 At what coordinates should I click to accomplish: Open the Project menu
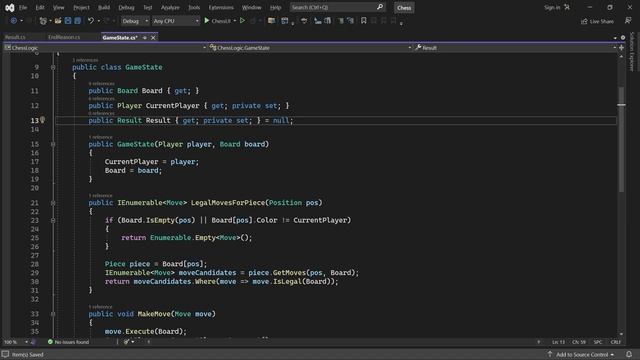[x=81, y=7]
